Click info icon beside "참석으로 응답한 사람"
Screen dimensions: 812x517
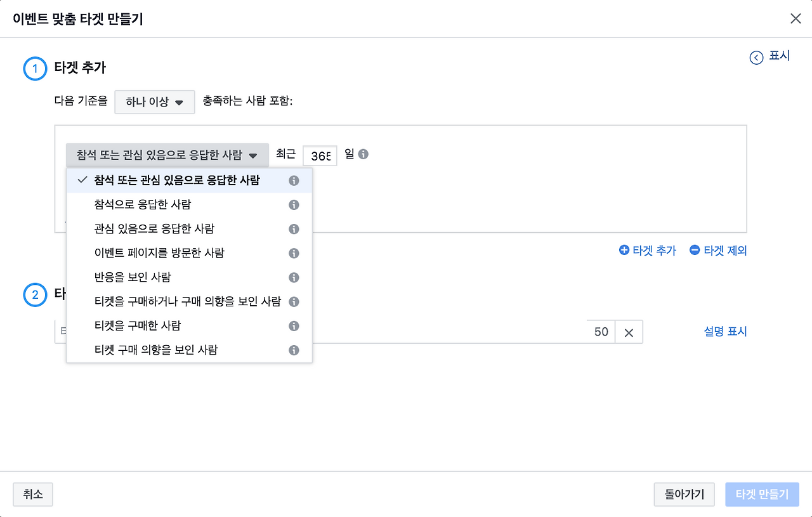(293, 204)
